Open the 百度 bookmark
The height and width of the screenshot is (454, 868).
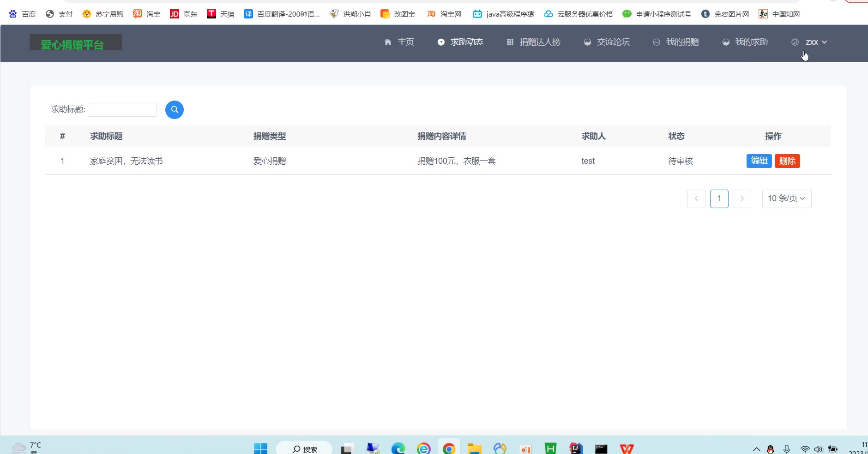click(x=22, y=14)
